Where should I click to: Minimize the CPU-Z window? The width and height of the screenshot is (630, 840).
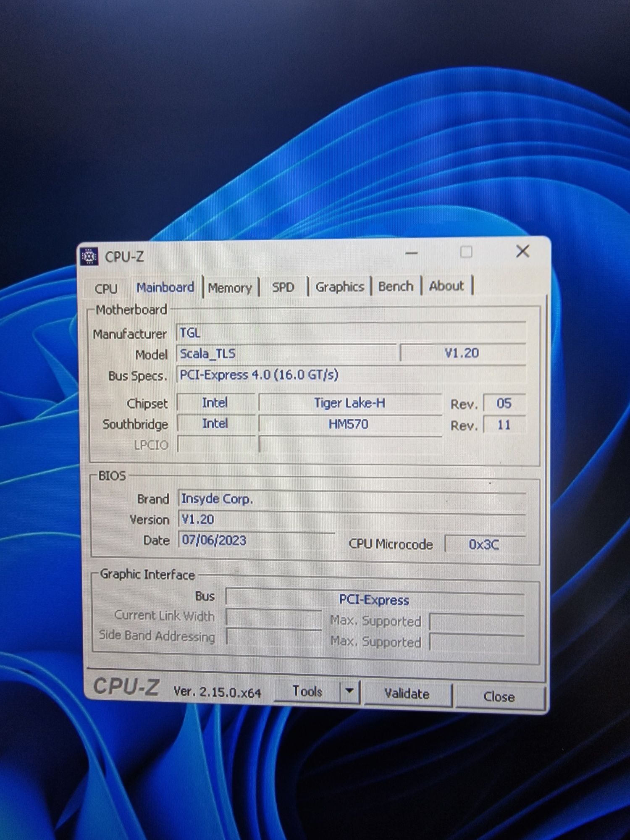412,253
